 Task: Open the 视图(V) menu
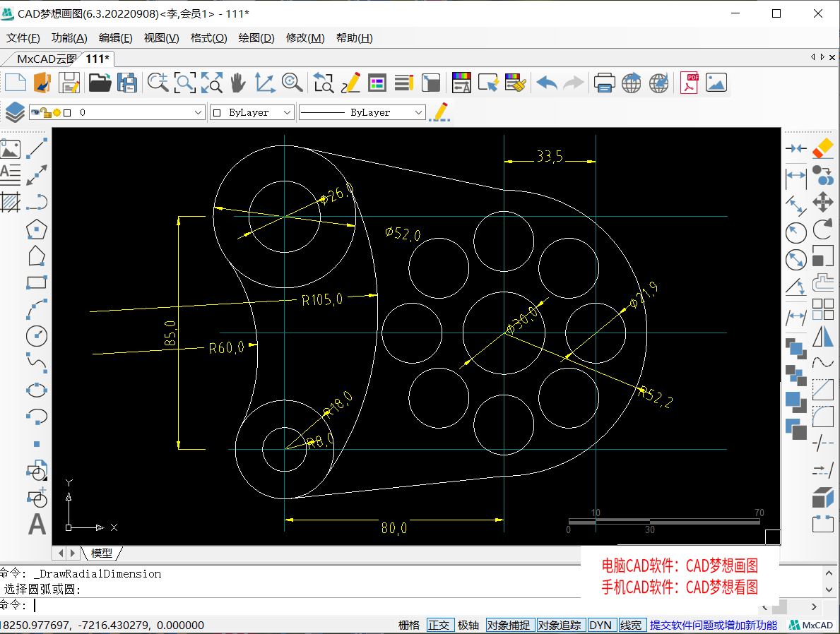pyautogui.click(x=161, y=38)
